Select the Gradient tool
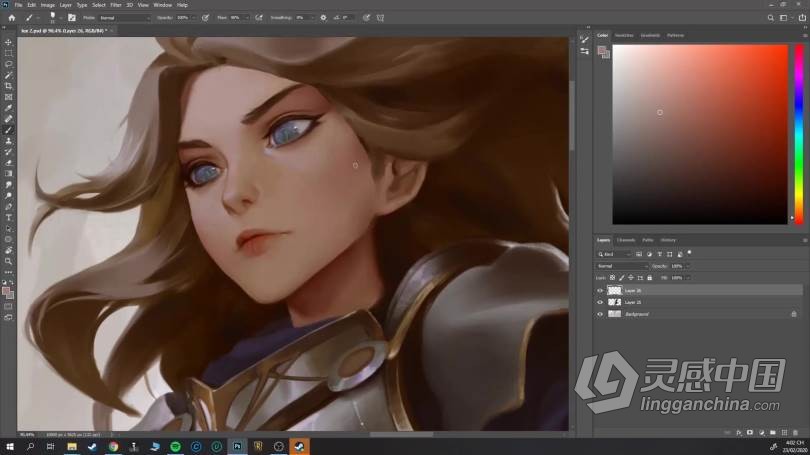Image resolution: width=810 pixels, height=455 pixels. click(x=8, y=174)
